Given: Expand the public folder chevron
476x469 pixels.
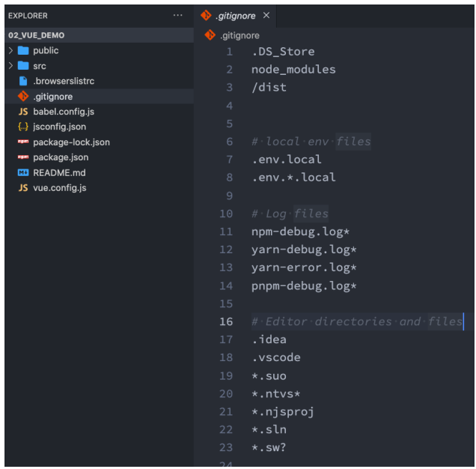Looking at the screenshot, I should [x=10, y=50].
